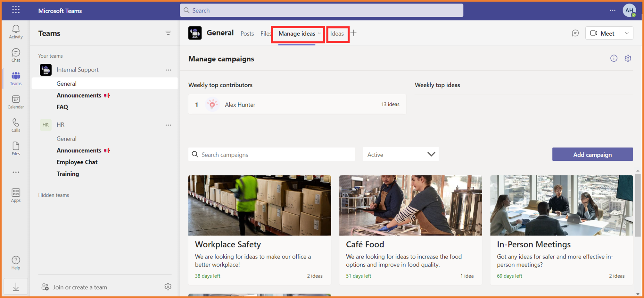Screen dimensions: 644x298
Task: Click the Add campaign button
Action: click(592, 154)
